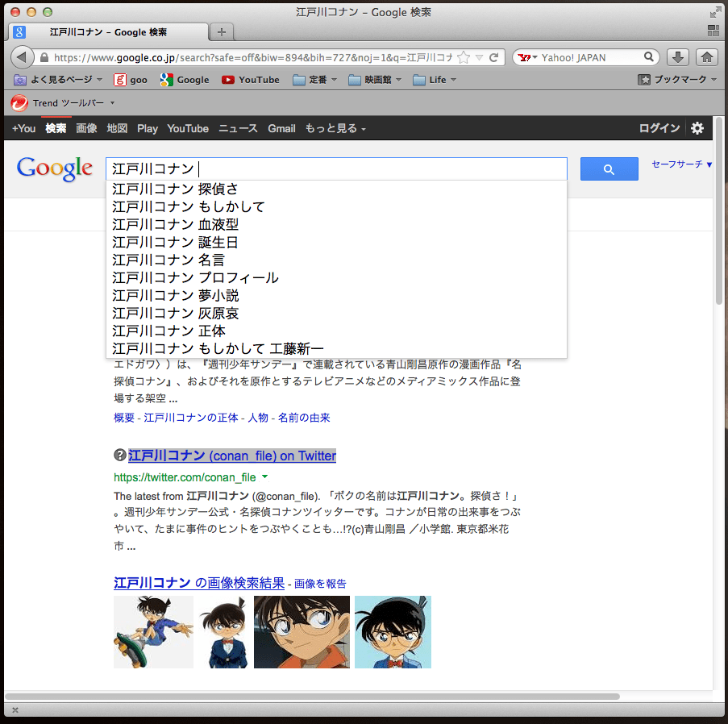
Task: Open Play in the Google bar
Action: 148,129
